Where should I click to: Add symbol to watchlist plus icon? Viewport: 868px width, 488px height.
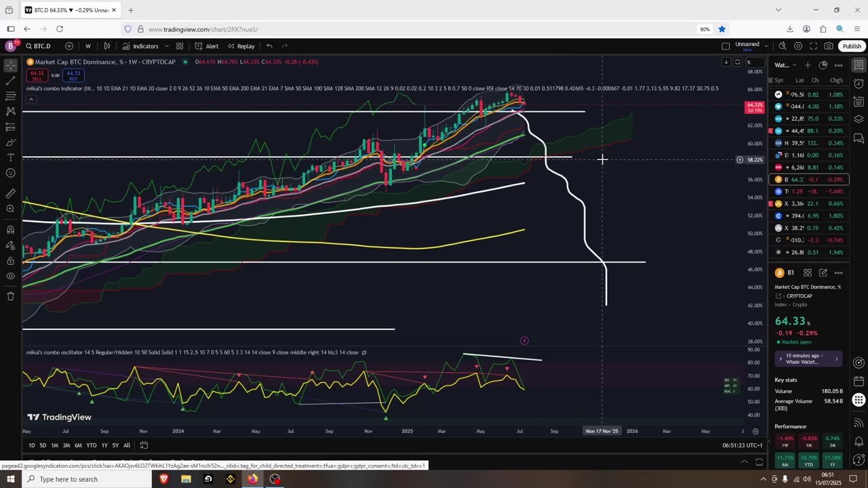[808, 65]
